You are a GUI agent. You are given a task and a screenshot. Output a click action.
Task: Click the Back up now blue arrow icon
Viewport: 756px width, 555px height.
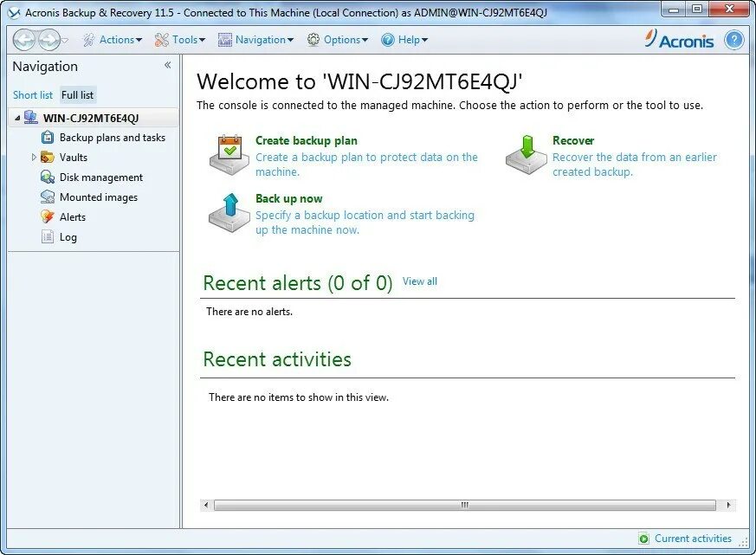pyautogui.click(x=229, y=213)
